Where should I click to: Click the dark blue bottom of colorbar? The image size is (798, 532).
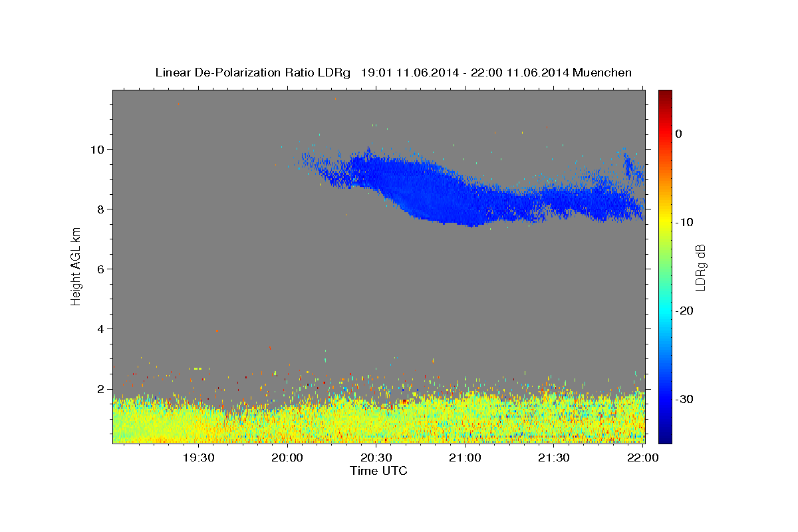point(665,438)
